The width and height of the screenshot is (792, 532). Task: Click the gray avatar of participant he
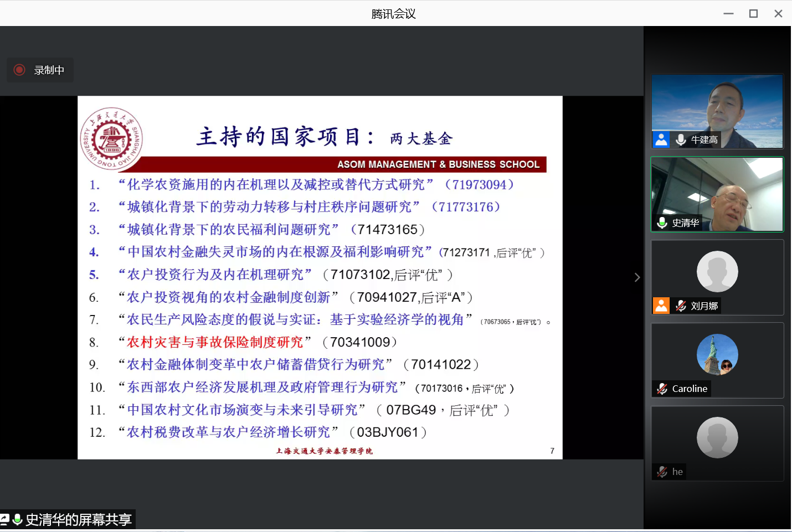pyautogui.click(x=717, y=437)
